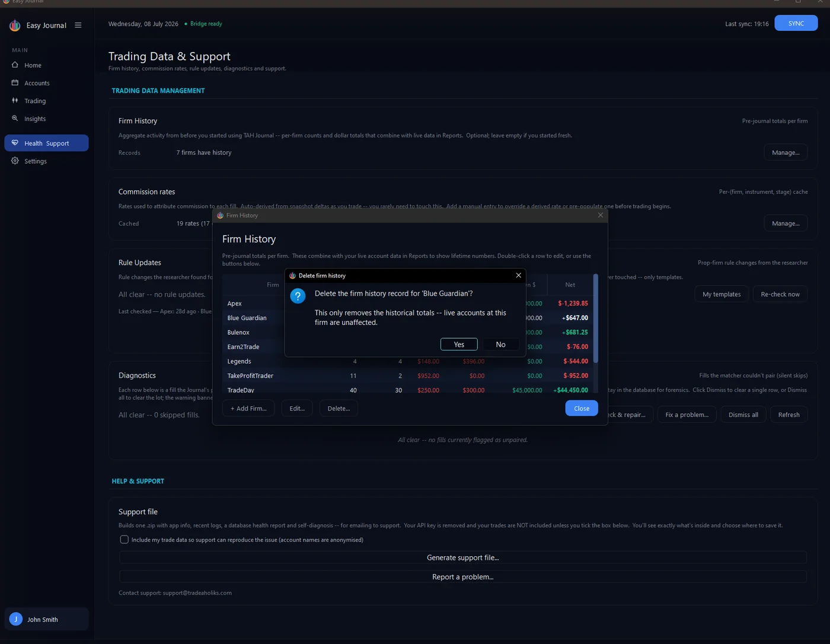830x644 pixels.
Task: Cancel deletion with the No button
Action: [x=500, y=345]
